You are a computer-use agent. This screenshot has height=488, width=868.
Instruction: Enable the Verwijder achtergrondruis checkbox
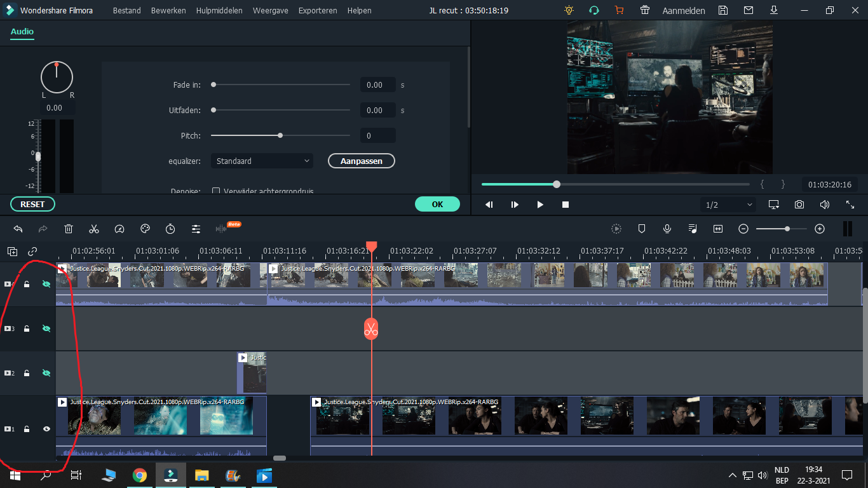click(x=215, y=191)
